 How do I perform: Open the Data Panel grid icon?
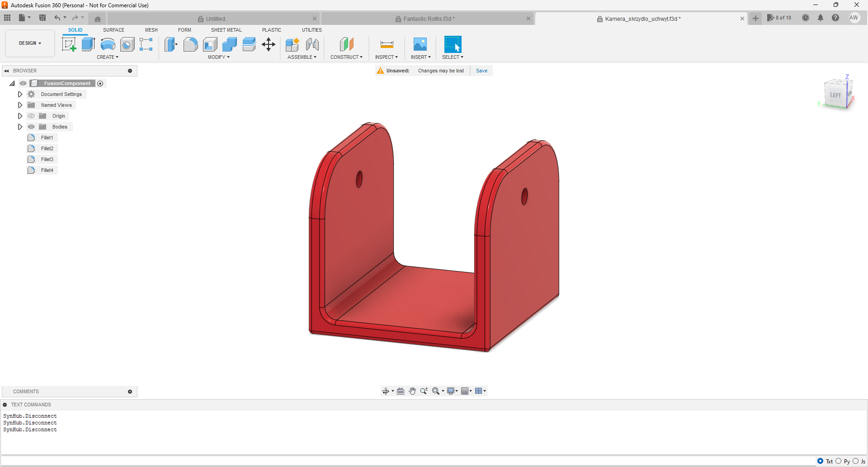coord(7,18)
